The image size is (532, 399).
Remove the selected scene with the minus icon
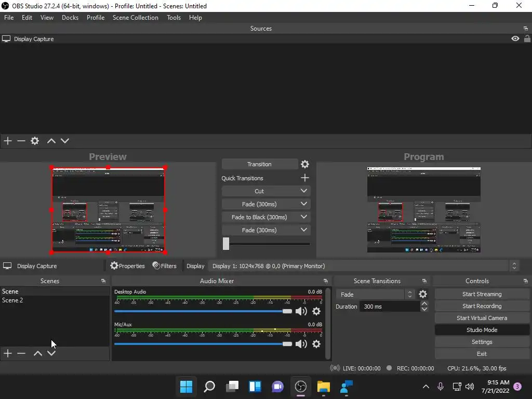[21, 353]
